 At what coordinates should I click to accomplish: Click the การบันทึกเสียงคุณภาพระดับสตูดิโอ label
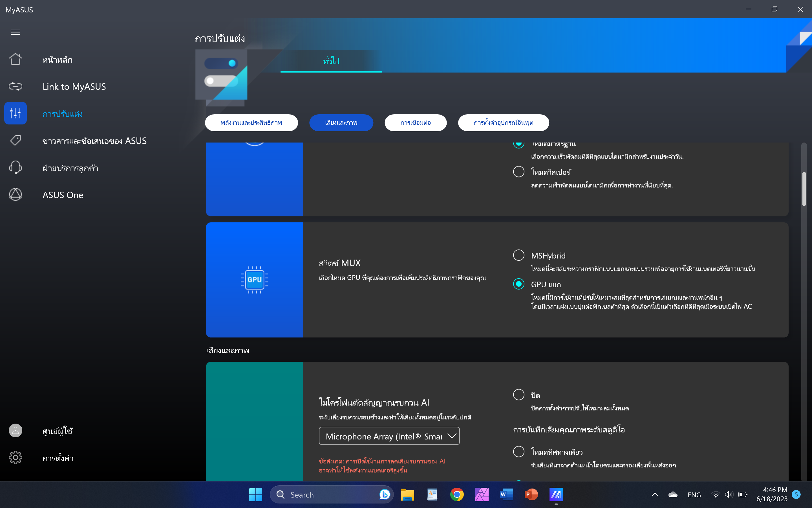(x=569, y=430)
